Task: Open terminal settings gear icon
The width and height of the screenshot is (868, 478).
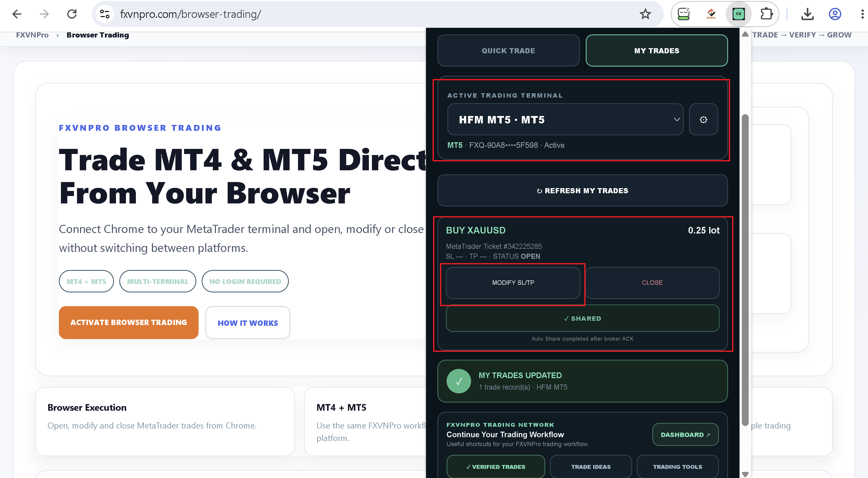Action: tap(703, 120)
